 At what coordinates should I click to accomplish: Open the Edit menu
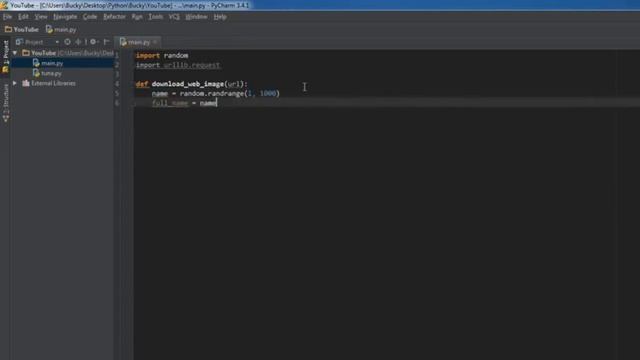pos(23,17)
